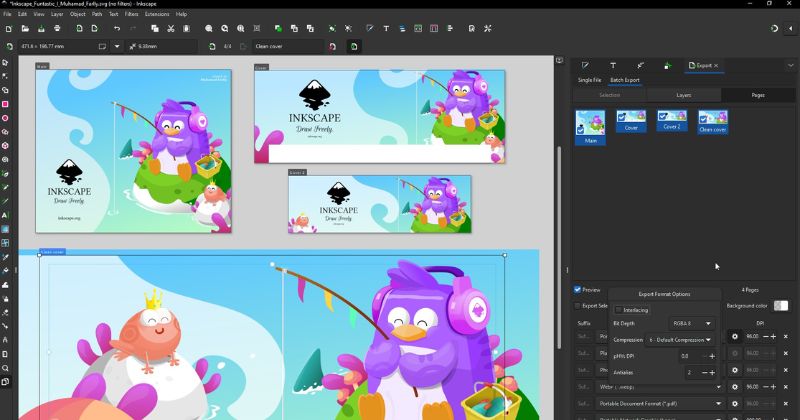Uncheck the Clean cover page checkbox
The width and height of the screenshot is (800, 420).
[x=703, y=119]
